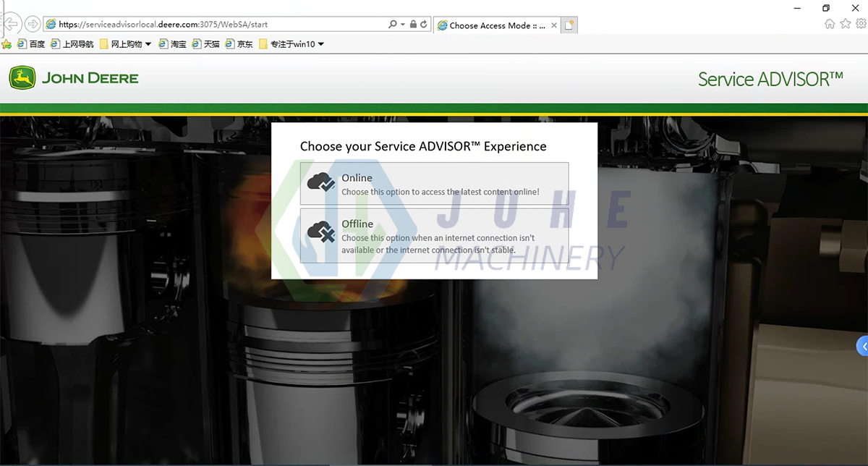Image resolution: width=868 pixels, height=466 pixels.
Task: Switch to the Choose Access Mode tab
Action: pos(495,24)
